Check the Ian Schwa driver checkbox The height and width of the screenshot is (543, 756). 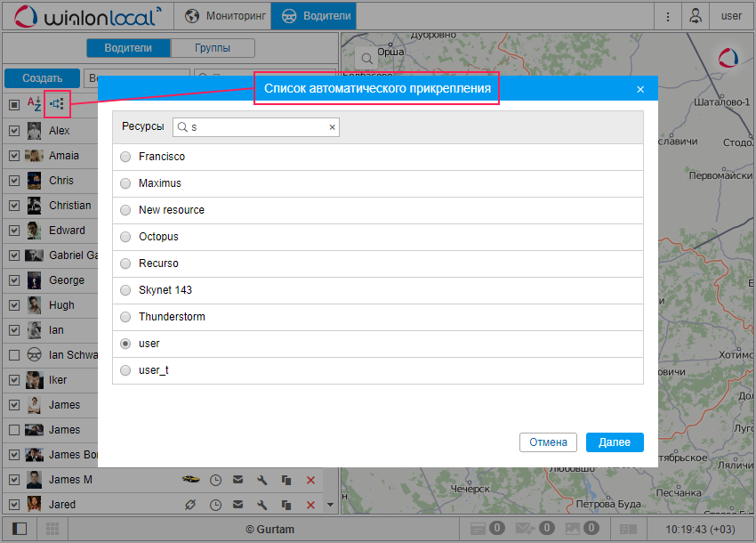tap(14, 355)
